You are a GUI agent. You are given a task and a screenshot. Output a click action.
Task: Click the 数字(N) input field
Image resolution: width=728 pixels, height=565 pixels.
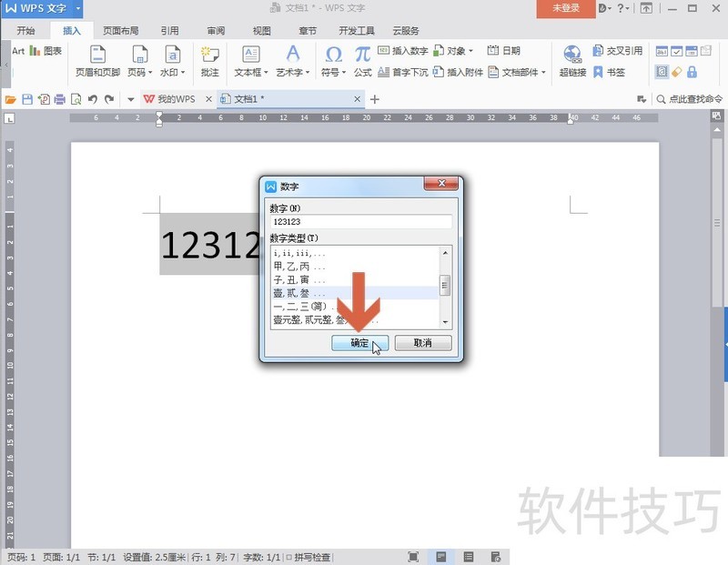pos(360,221)
